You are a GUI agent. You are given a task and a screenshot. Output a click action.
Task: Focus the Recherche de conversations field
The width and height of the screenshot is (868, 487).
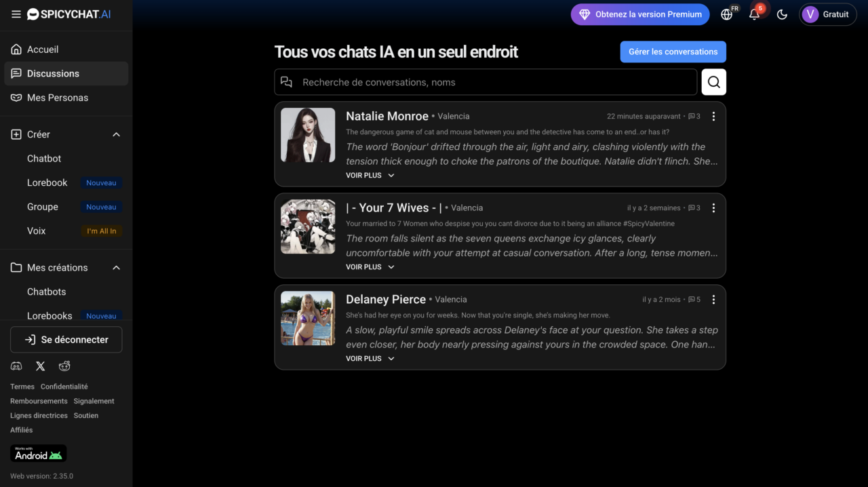[x=486, y=82]
